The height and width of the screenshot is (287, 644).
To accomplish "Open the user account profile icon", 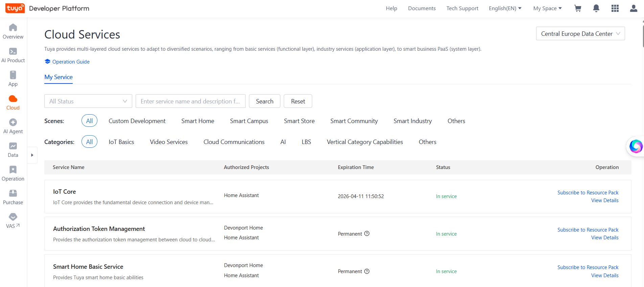I will tap(634, 8).
